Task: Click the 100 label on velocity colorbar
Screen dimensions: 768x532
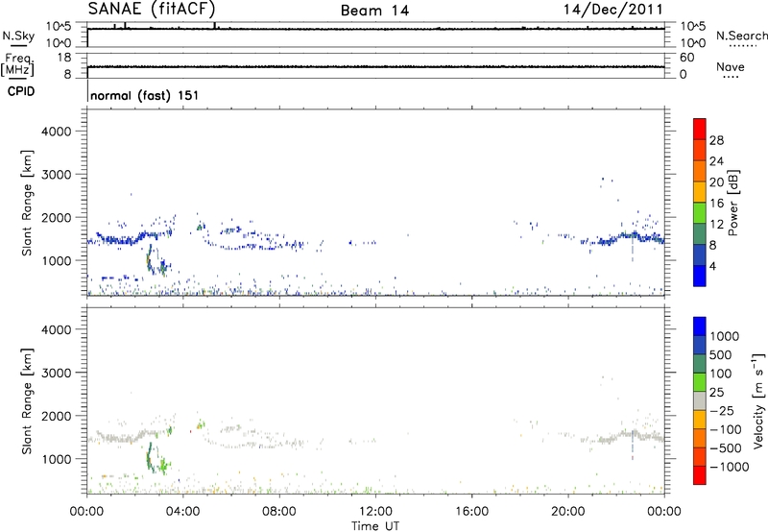Action: point(721,374)
